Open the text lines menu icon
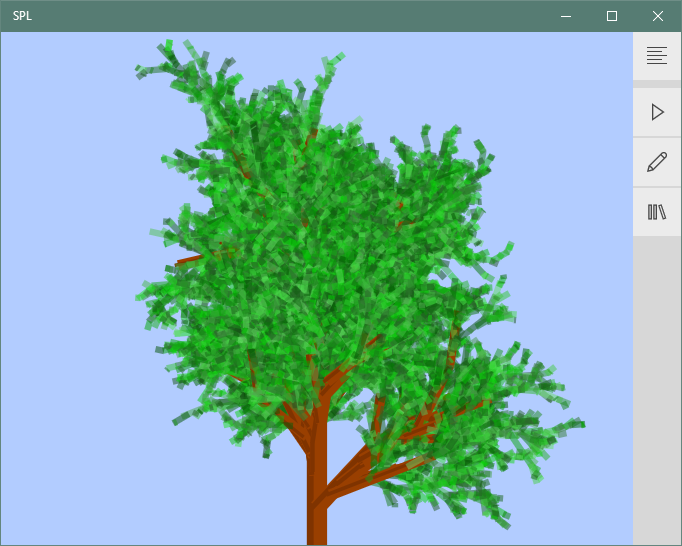 tap(657, 56)
